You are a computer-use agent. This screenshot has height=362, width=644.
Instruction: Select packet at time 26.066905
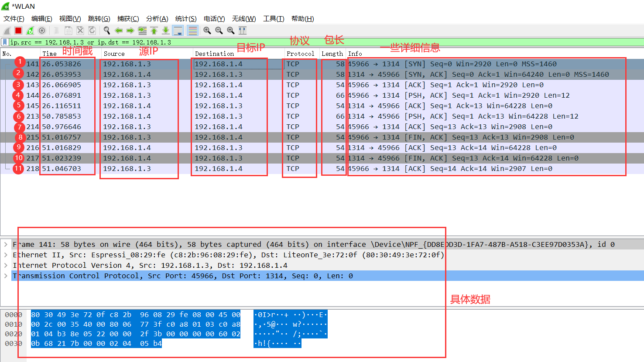pyautogui.click(x=322, y=85)
